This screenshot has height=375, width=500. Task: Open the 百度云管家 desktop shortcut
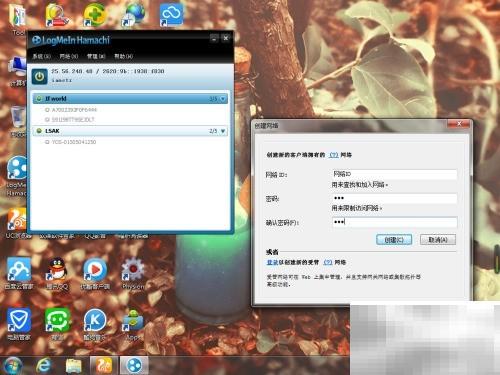click(19, 273)
